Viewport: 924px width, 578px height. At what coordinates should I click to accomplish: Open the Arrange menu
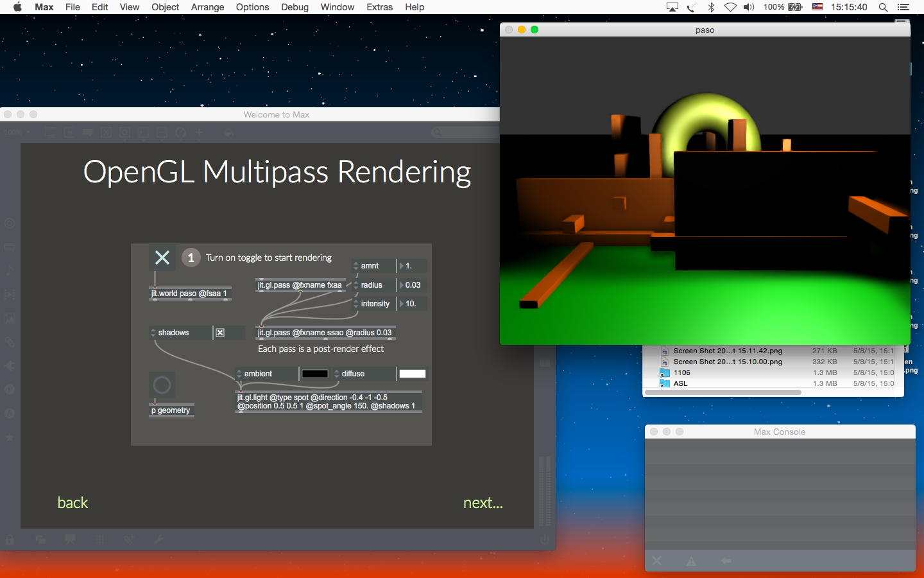tap(207, 7)
